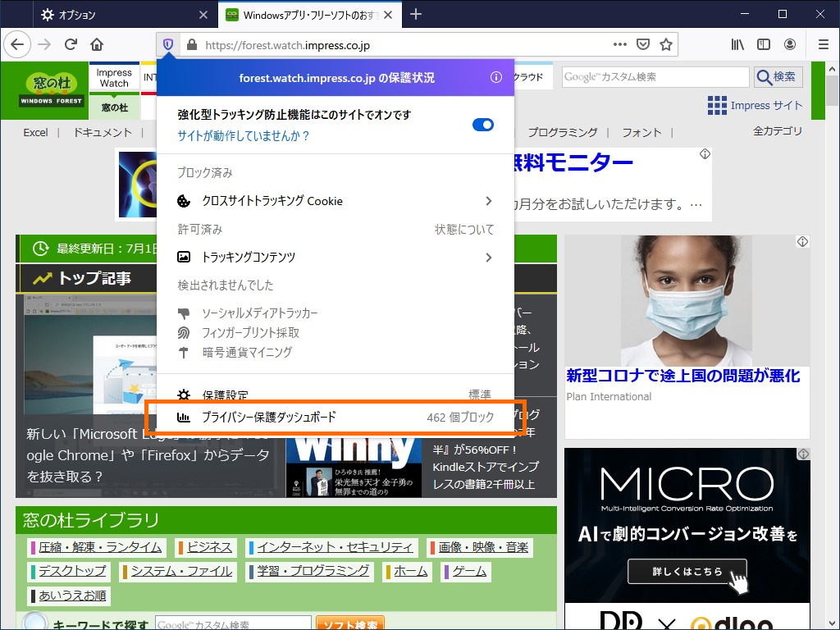Open 保護設定 entry
This screenshot has height=630, width=840.
point(336,395)
